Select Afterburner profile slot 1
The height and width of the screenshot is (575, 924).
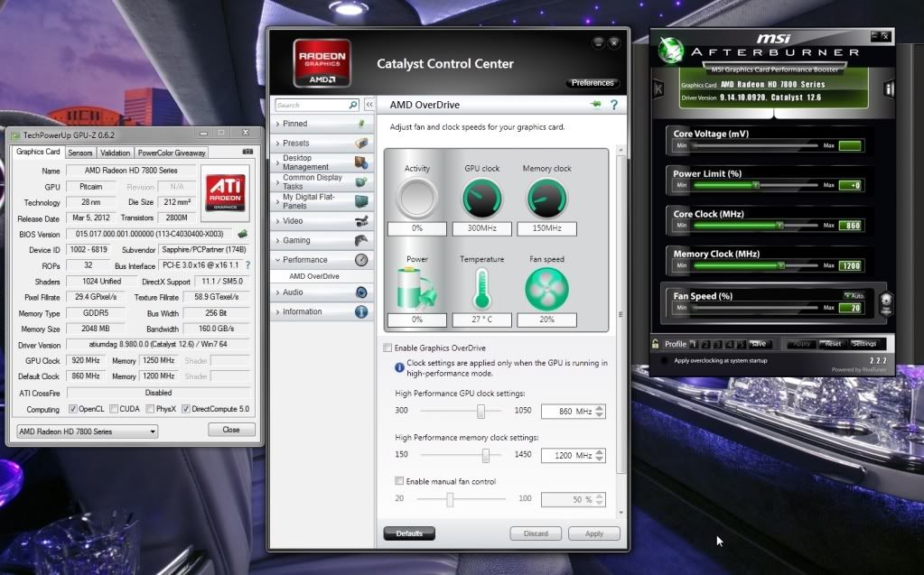pos(694,344)
